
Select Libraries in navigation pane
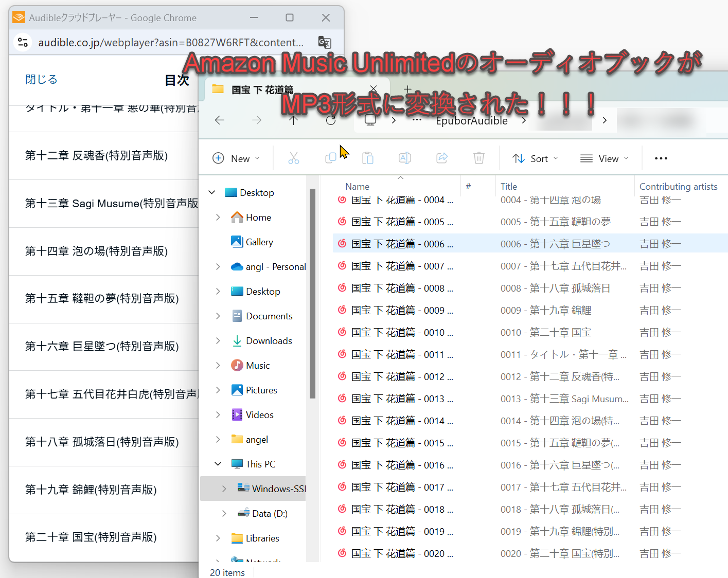(262, 538)
